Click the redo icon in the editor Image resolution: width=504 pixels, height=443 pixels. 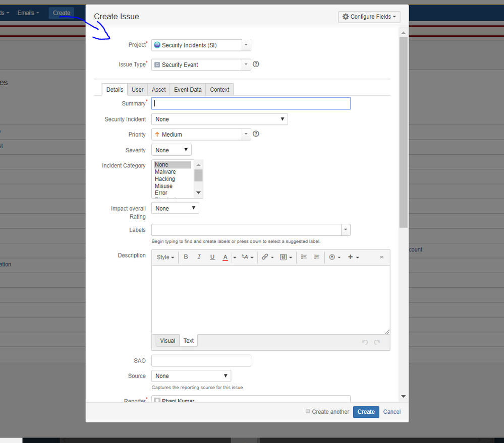click(x=377, y=342)
